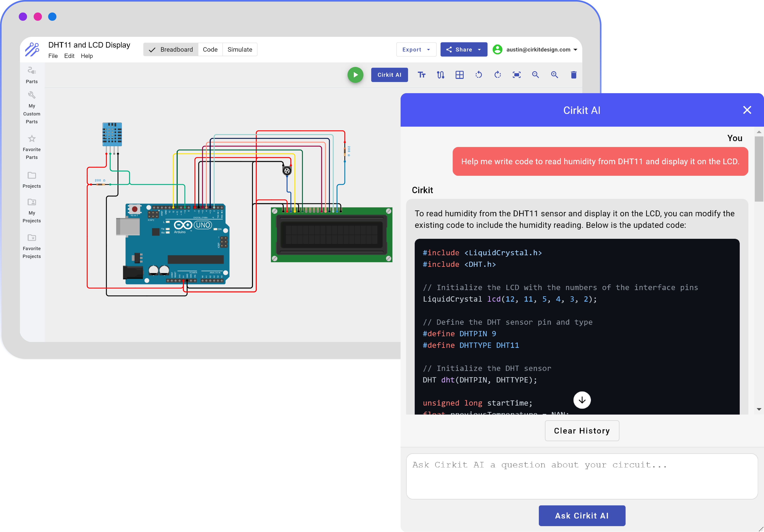Select the LCD display component
This screenshot has height=532, width=764.
click(x=331, y=235)
